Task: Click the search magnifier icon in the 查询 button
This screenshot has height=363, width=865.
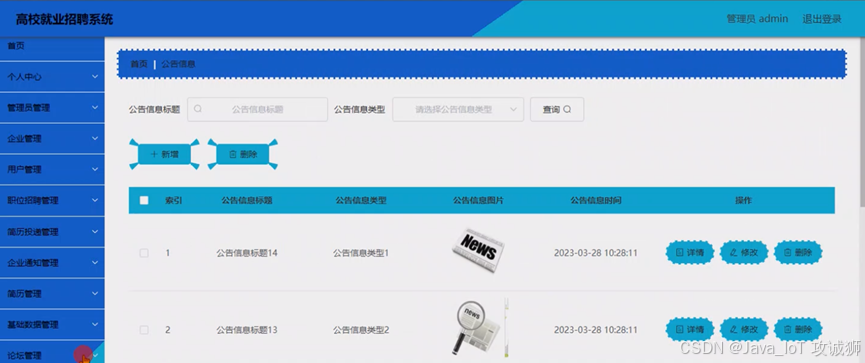Action: point(567,109)
